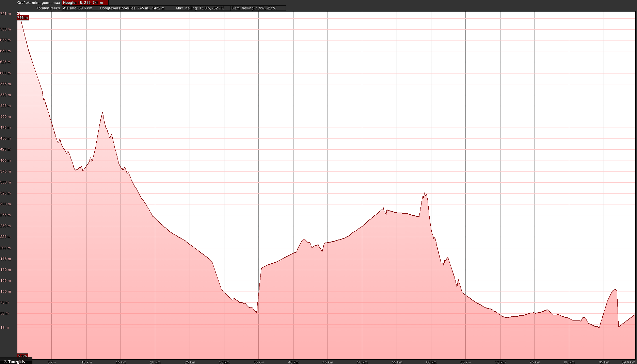Click the 45 km label on distance axis
Screen dimensions: 637x364
pos(328,362)
